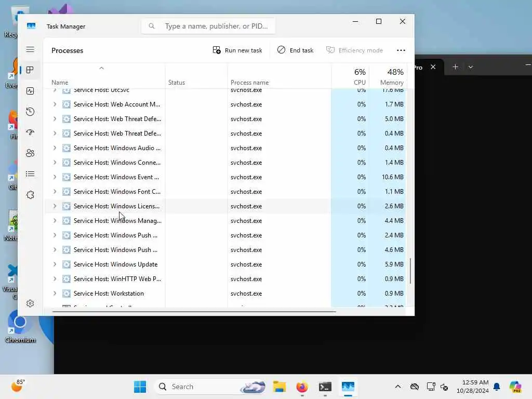Click the 10.6 MB memory value
Screen dimensions: 532x399
pyautogui.click(x=393, y=177)
